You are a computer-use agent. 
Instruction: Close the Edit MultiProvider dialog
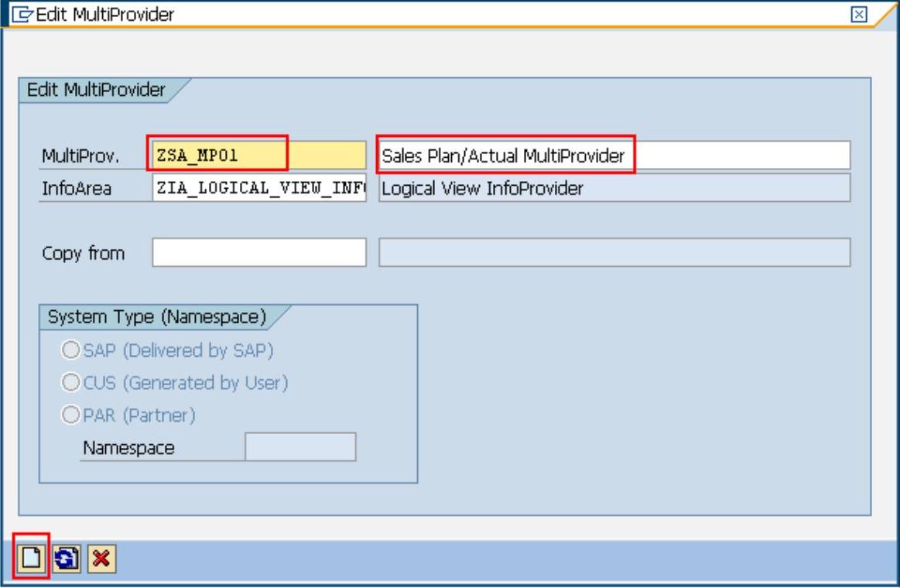pos(859,15)
